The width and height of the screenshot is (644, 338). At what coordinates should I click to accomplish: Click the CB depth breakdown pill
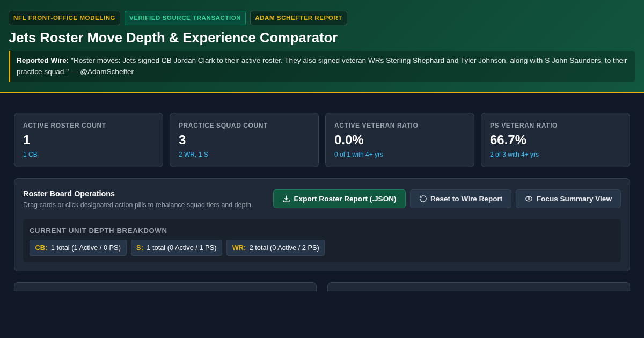coord(78,248)
